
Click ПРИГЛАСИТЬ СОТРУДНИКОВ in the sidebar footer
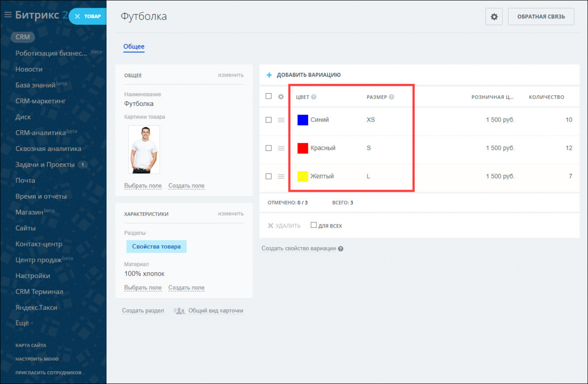(48, 373)
